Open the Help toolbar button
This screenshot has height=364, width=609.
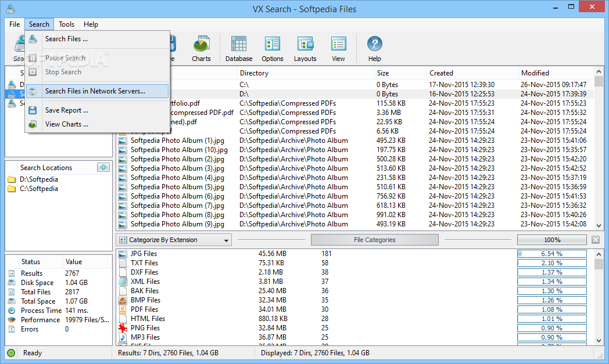pos(374,49)
